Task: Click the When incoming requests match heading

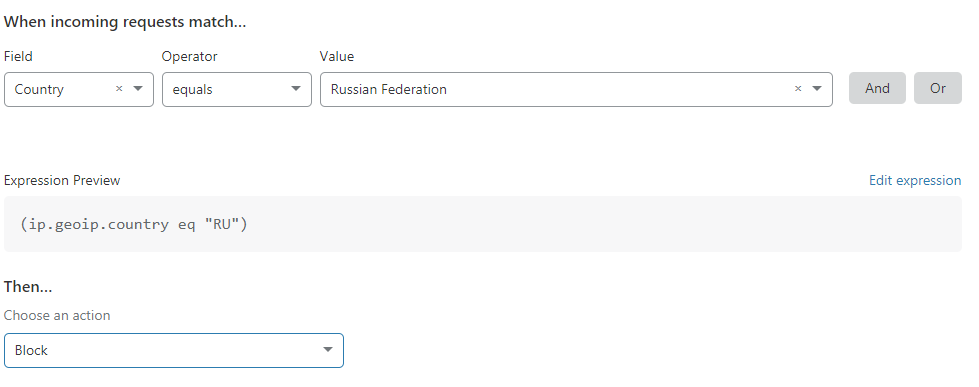Action: click(x=125, y=22)
